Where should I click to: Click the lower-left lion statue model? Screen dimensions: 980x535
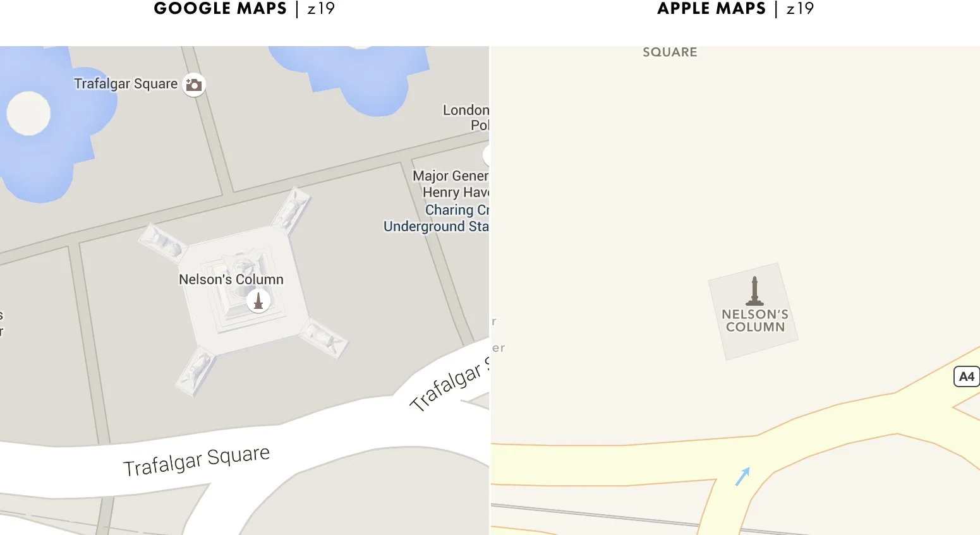[x=195, y=371]
